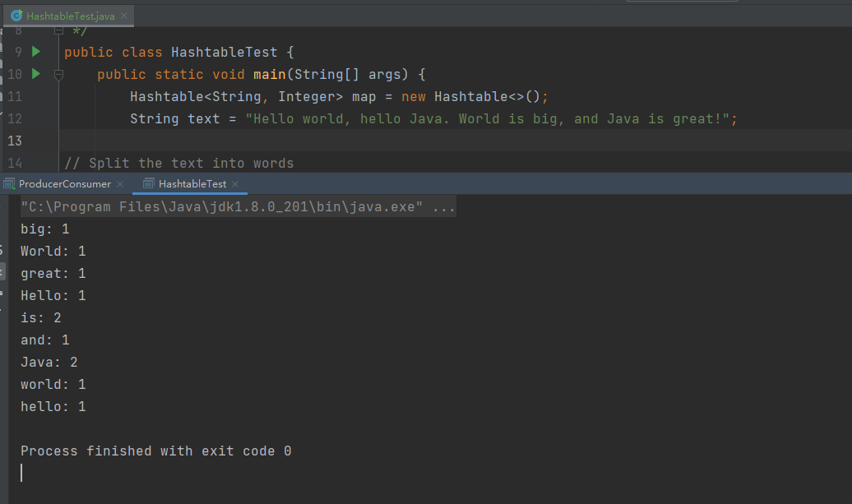Click line number 11 in the gutter
This screenshot has height=504, width=852.
pos(15,97)
